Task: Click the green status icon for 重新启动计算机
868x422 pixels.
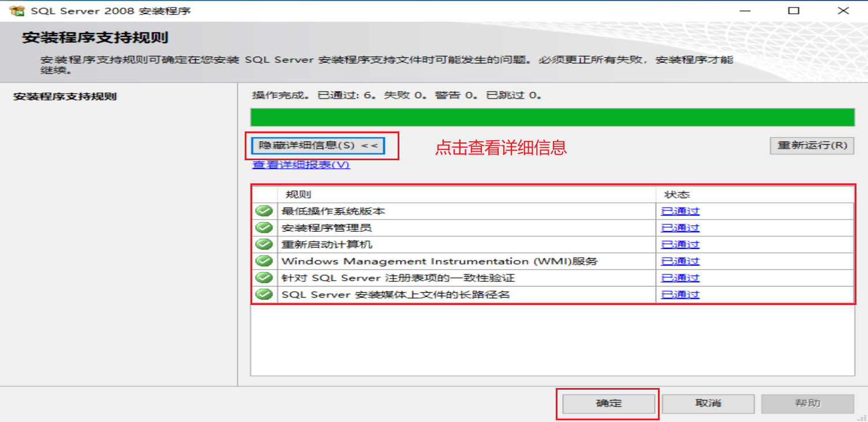Action: tap(264, 244)
